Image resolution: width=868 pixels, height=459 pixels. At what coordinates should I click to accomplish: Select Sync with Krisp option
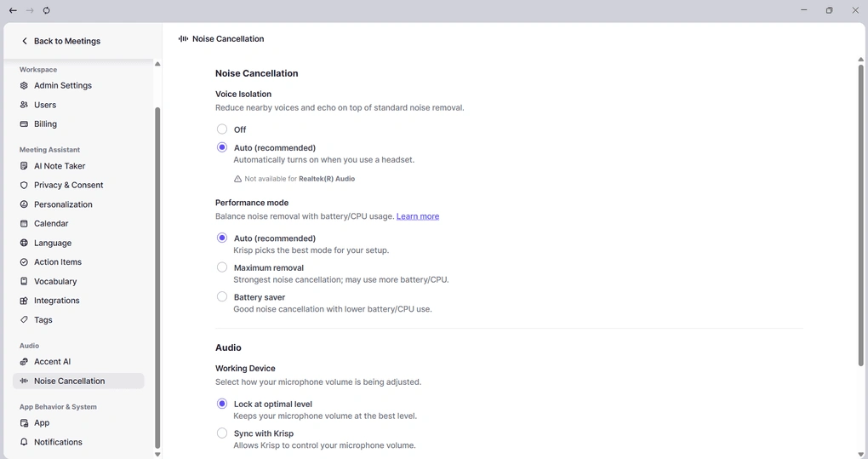click(222, 433)
